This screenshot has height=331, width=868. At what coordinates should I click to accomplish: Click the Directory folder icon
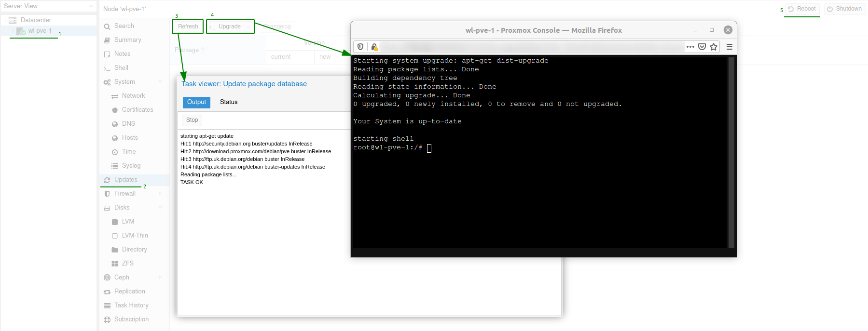(x=115, y=250)
